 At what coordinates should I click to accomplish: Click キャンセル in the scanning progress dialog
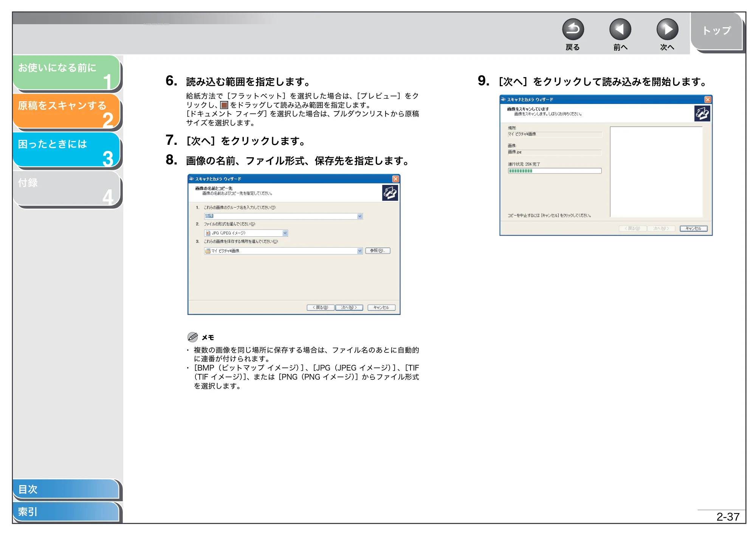(x=694, y=228)
